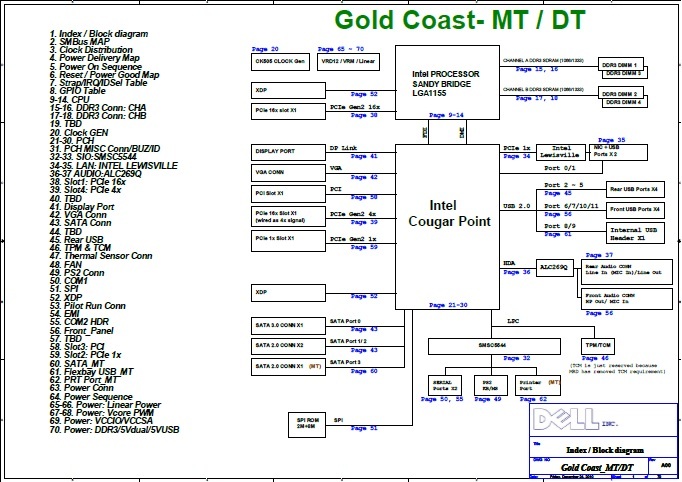The image size is (682, 482).
Task: Click the 'Front USB Ports X4' block
Action: click(635, 210)
